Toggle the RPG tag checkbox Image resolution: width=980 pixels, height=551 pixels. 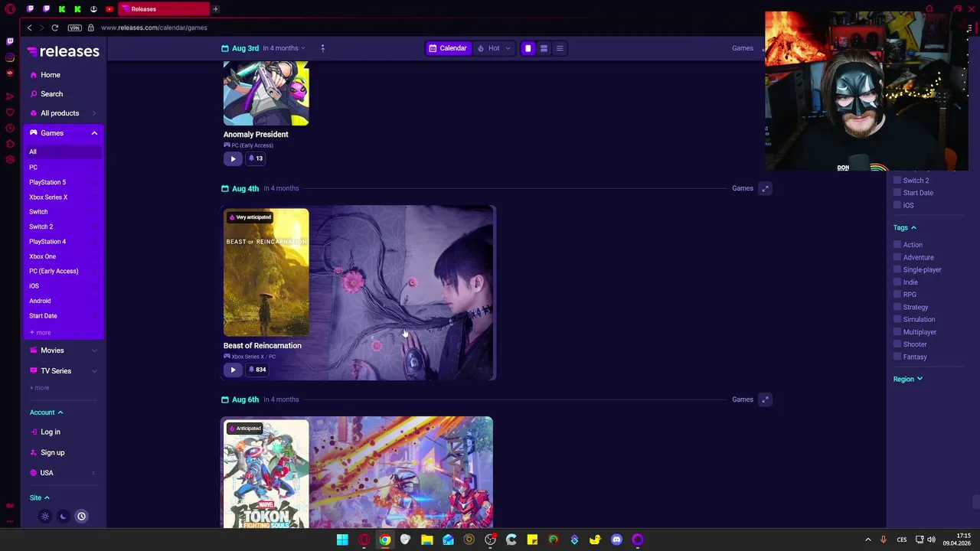click(897, 295)
